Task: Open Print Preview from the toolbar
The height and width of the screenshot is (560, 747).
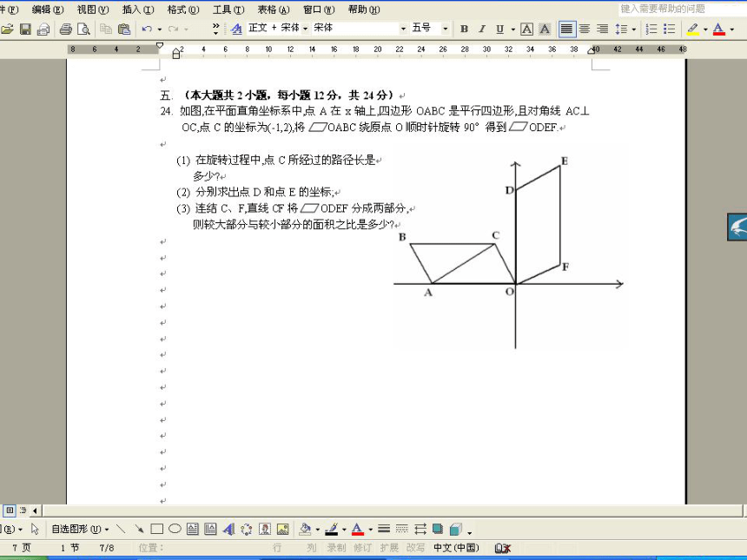Action: [83, 29]
